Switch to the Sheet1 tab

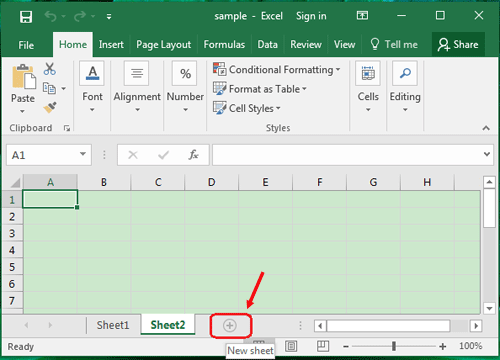113,325
